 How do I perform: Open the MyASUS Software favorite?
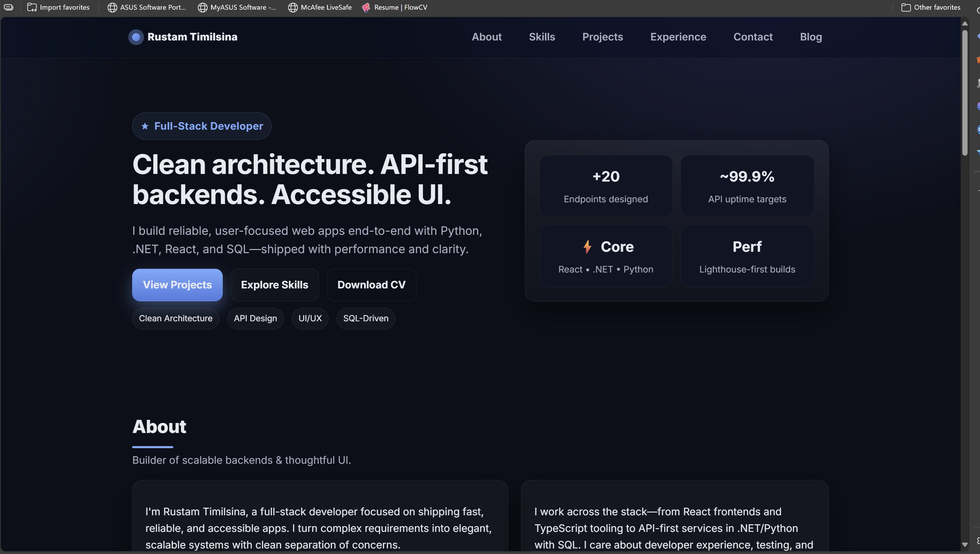tap(237, 7)
